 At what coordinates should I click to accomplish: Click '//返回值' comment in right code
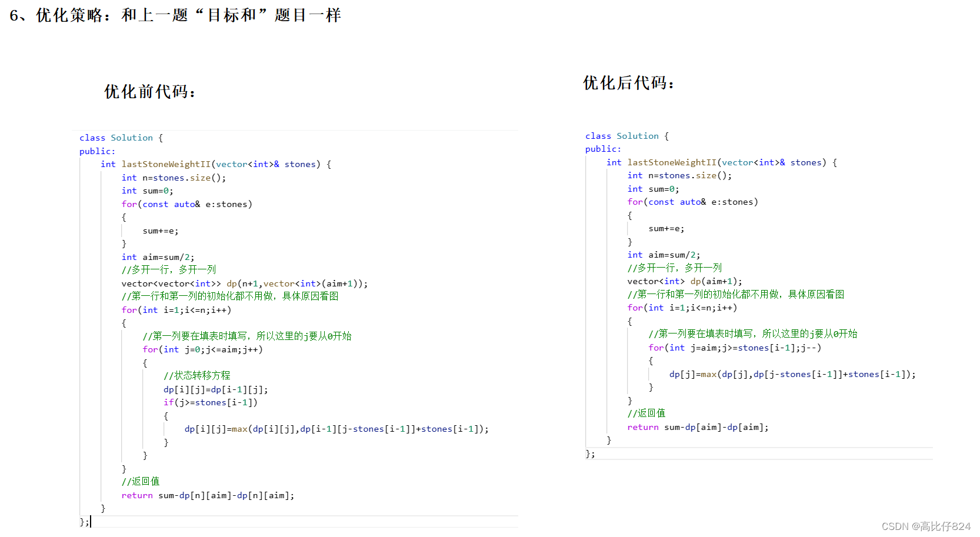click(x=646, y=413)
